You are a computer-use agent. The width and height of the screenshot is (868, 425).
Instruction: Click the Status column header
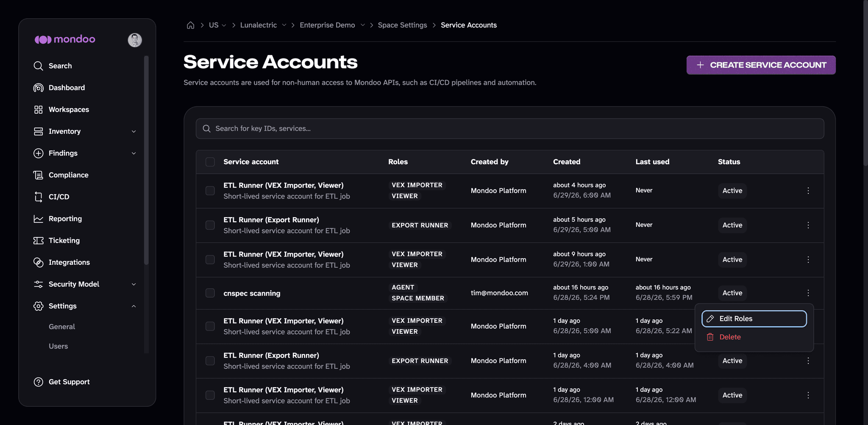[x=729, y=162]
